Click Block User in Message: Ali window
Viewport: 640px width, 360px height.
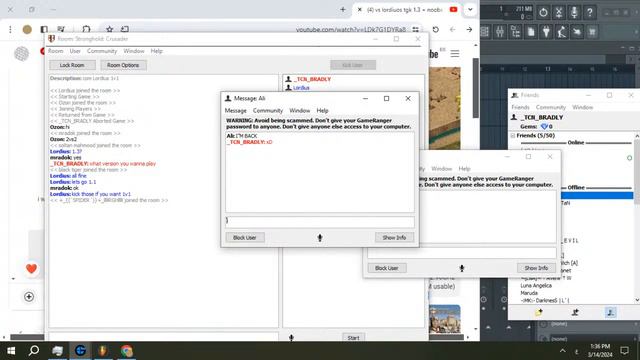coord(244,238)
